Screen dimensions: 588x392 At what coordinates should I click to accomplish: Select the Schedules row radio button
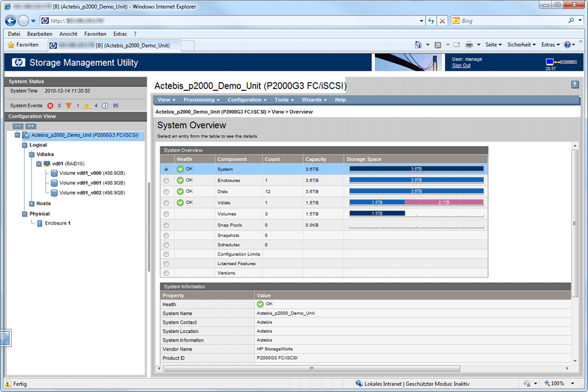(166, 245)
